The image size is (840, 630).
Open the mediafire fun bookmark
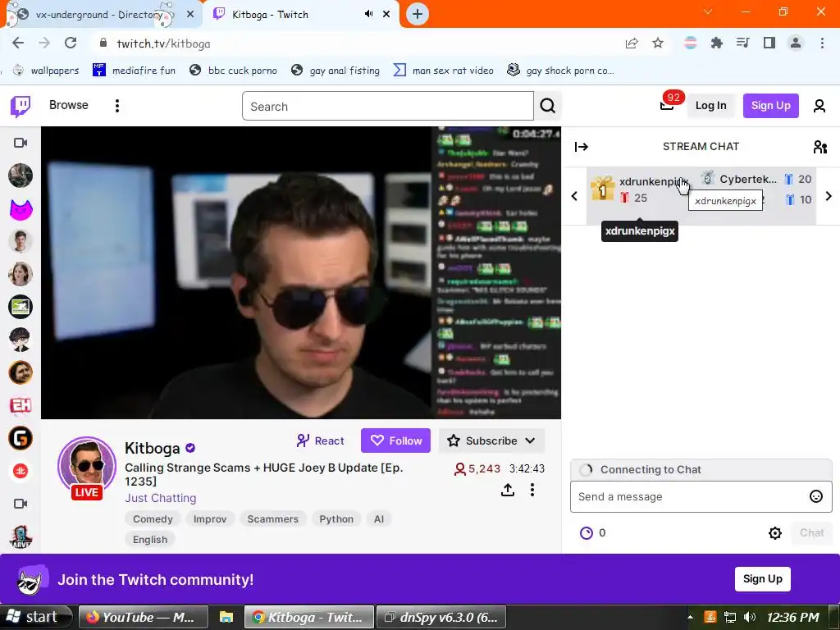[135, 71]
